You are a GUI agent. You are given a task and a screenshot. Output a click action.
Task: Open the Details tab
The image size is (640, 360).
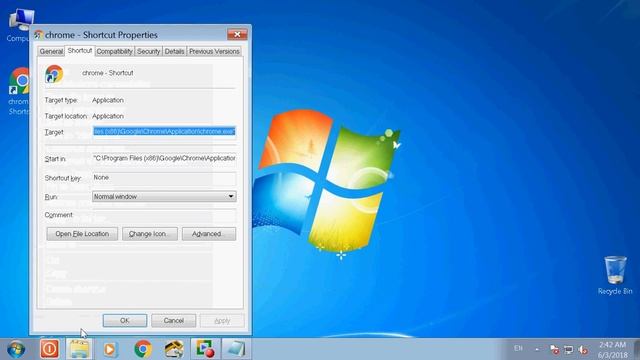174,51
